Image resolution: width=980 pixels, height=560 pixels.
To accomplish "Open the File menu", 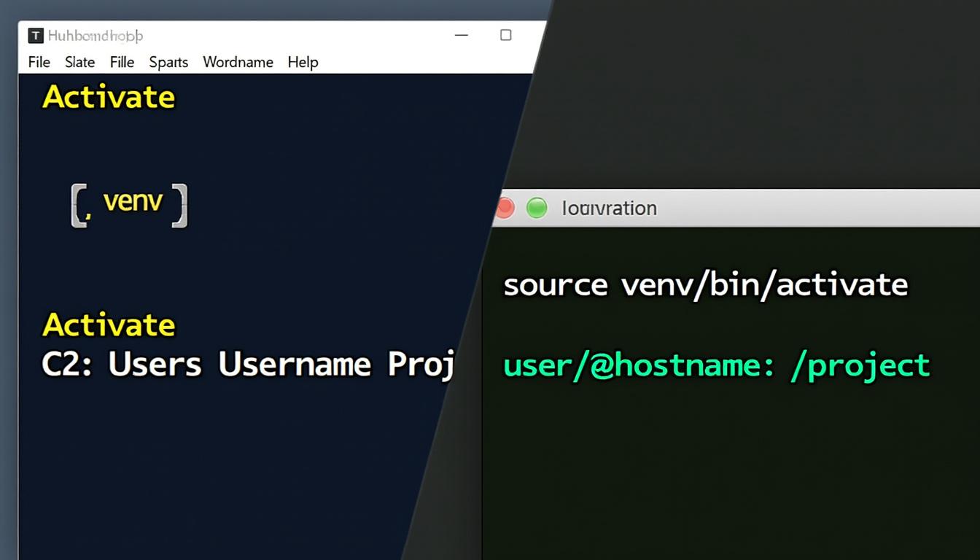I will 38,63.
